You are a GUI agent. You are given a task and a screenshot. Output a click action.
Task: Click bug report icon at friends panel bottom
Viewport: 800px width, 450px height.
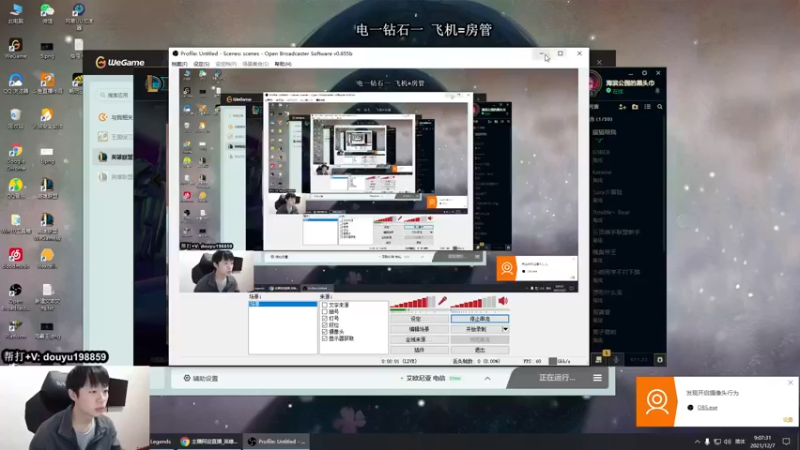660,360
